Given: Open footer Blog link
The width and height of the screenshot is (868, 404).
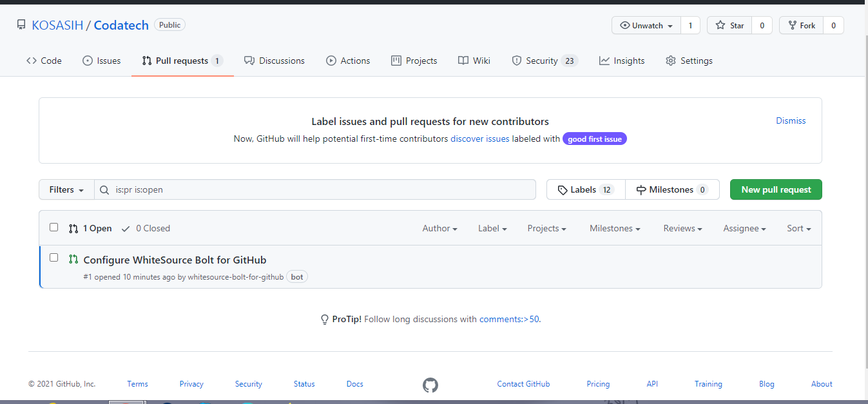Looking at the screenshot, I should point(767,384).
